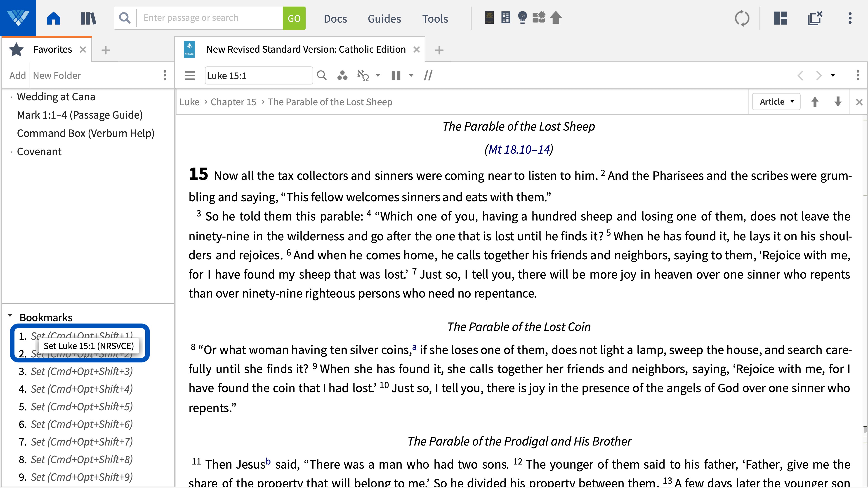
Task: Click the lightbulb shortcut icon
Action: [522, 18]
